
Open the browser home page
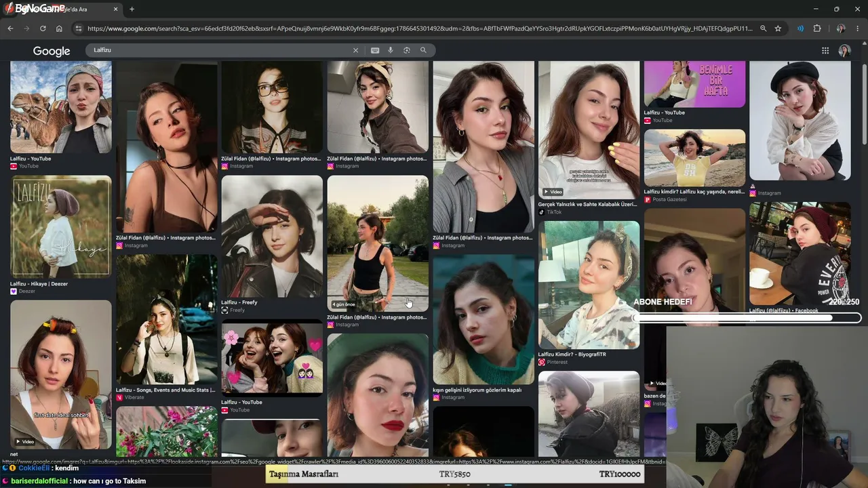pos(59,28)
